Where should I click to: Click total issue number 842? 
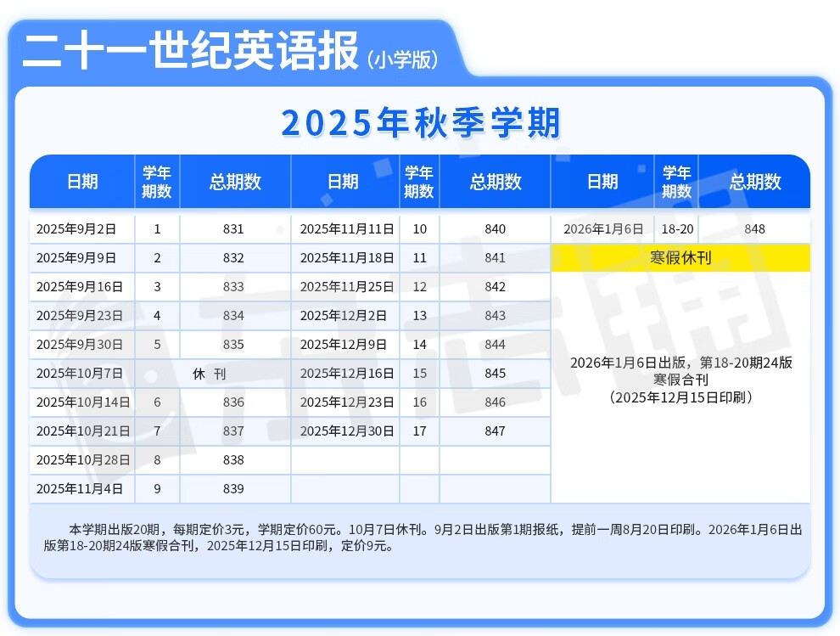tap(495, 287)
